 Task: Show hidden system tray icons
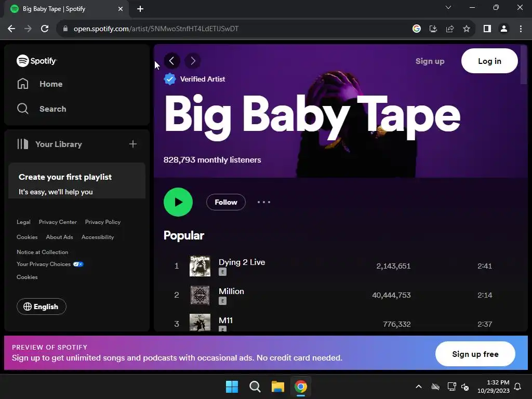[419, 387]
